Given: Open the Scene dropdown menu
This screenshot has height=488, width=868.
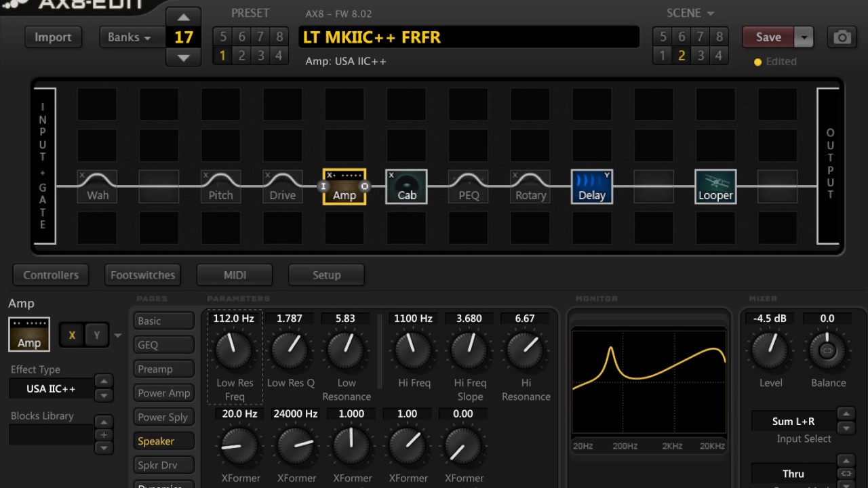Looking at the screenshot, I should pos(690,14).
